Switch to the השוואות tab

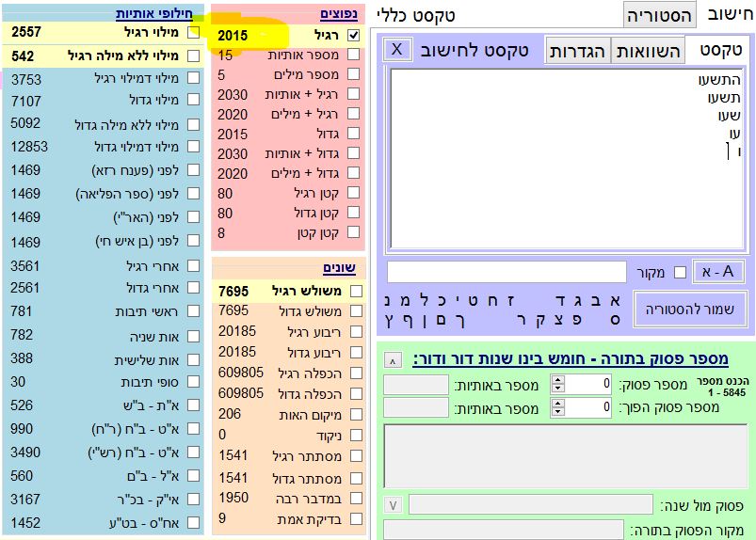point(649,51)
